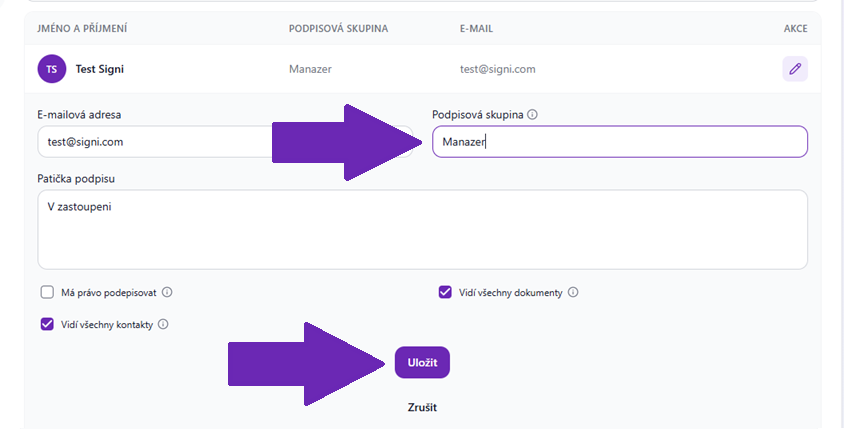Viewport: 844px width, 433px height.
Task: Uncheck the Vidí všechny kontakty checkbox
Action: click(47, 325)
